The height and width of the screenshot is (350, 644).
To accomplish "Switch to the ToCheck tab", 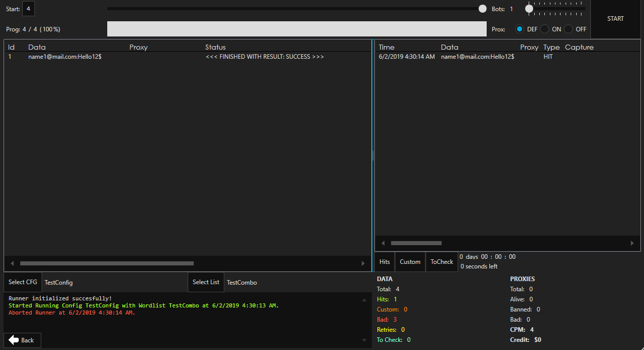I will click(x=441, y=261).
